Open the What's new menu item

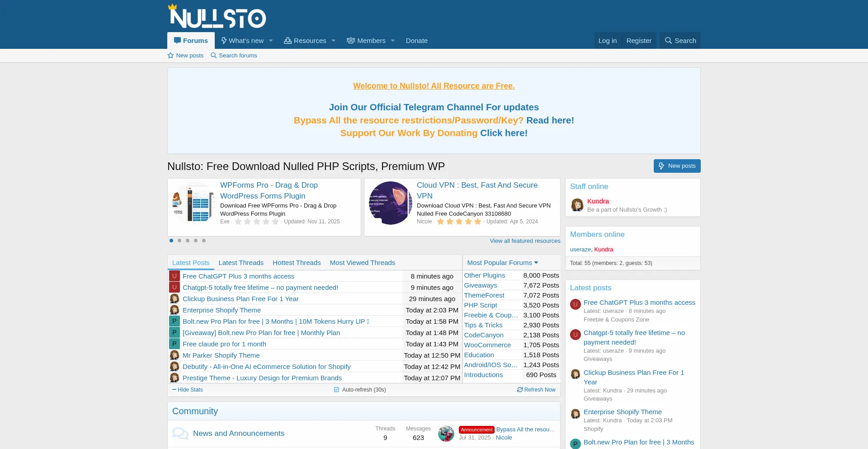[x=242, y=41]
